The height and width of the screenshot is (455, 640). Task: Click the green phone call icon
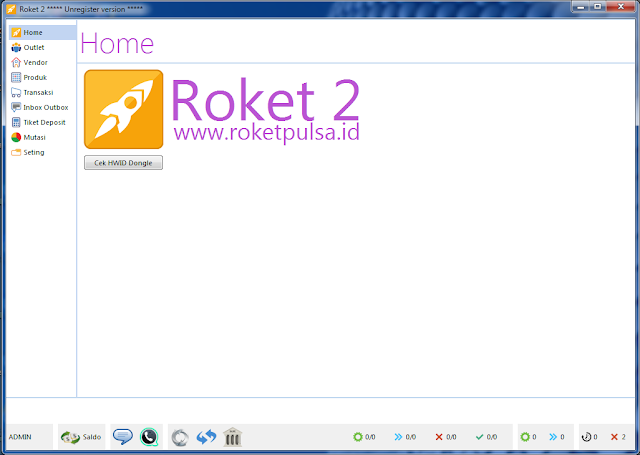(x=149, y=437)
